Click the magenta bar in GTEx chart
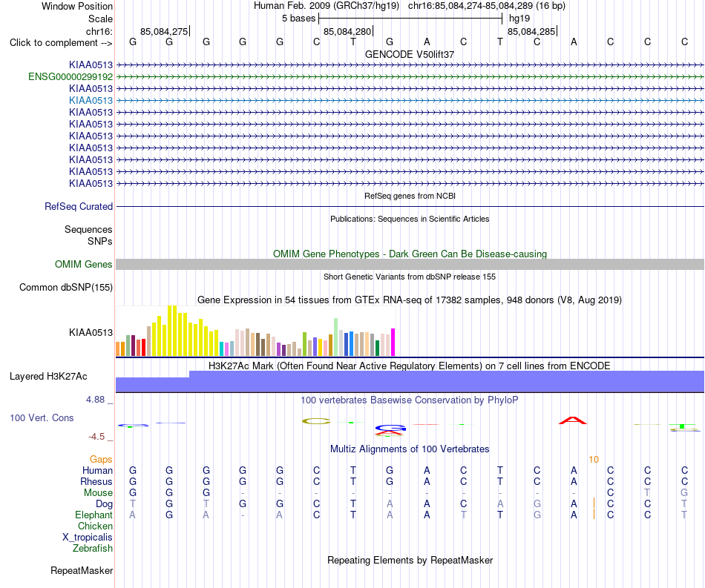The height and width of the screenshot is (588, 705). [x=393, y=343]
